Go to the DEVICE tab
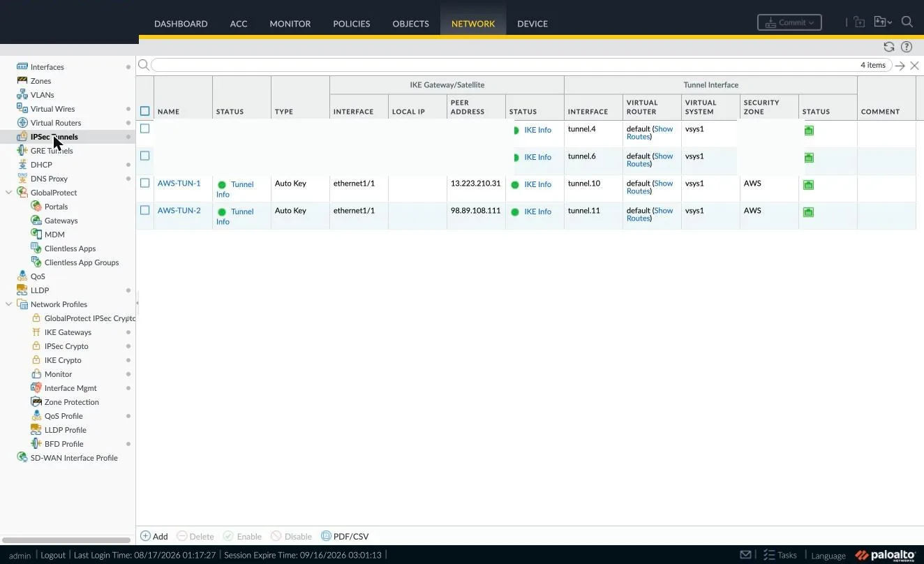This screenshot has width=924, height=564. (x=532, y=24)
